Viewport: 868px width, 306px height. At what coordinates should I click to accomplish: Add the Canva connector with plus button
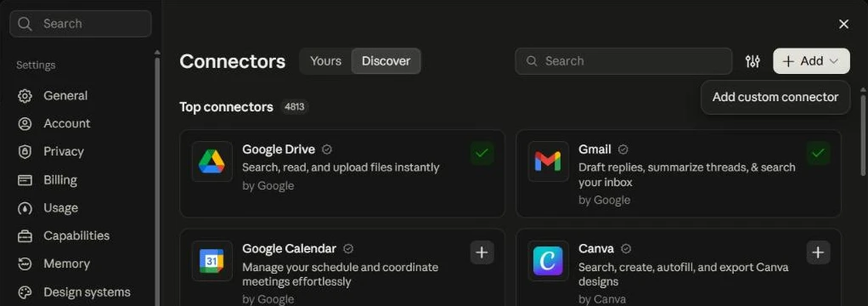tap(818, 252)
